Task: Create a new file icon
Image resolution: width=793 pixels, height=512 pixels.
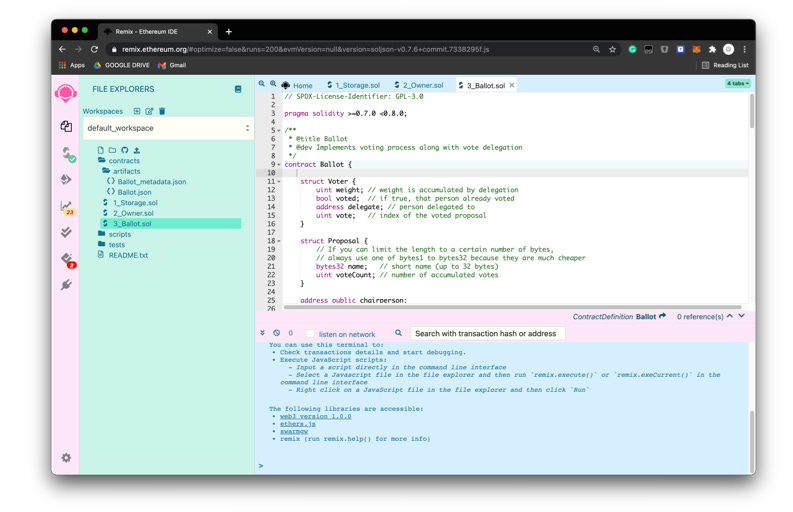Action: (x=100, y=150)
